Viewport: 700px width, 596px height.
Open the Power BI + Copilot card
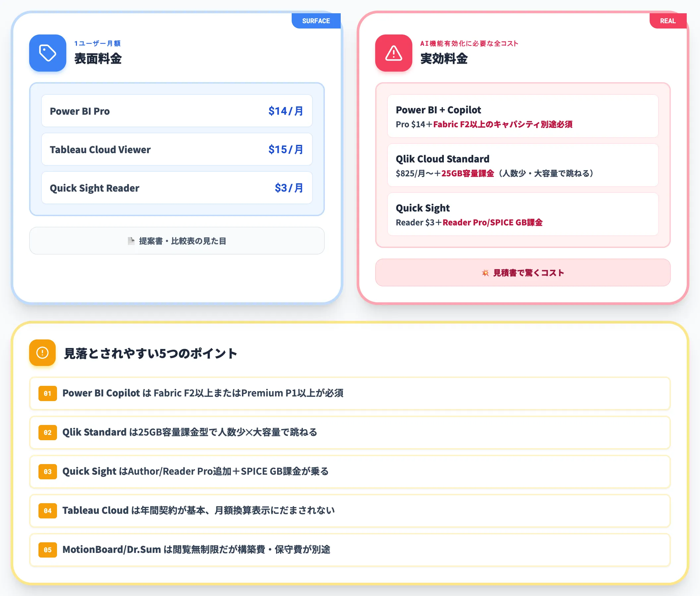pos(523,116)
